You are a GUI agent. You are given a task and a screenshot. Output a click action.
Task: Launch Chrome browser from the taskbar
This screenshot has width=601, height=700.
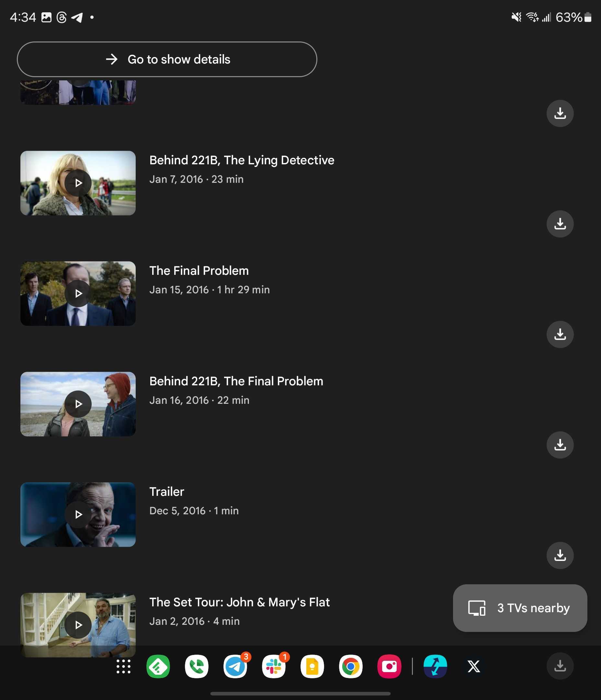(x=350, y=667)
